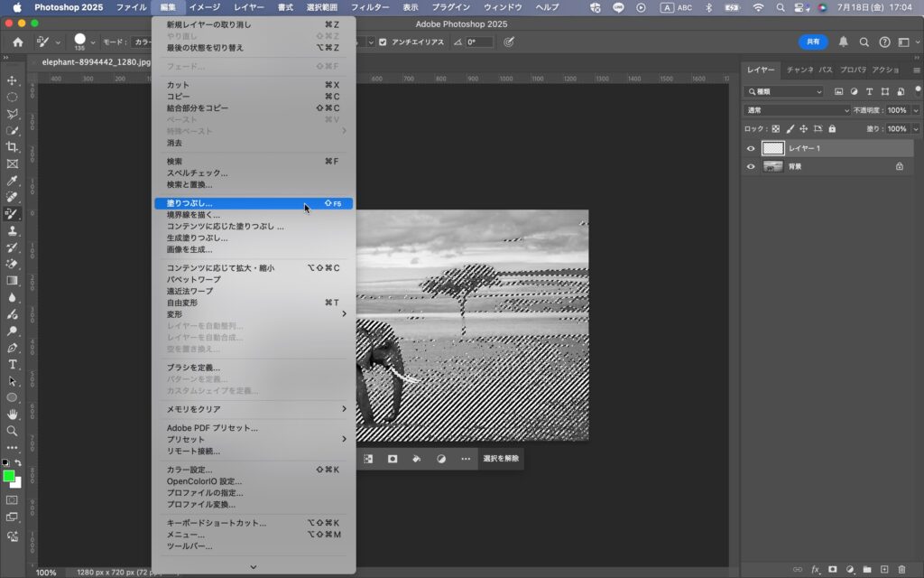Open 塗り fill slider arrow

click(x=915, y=128)
